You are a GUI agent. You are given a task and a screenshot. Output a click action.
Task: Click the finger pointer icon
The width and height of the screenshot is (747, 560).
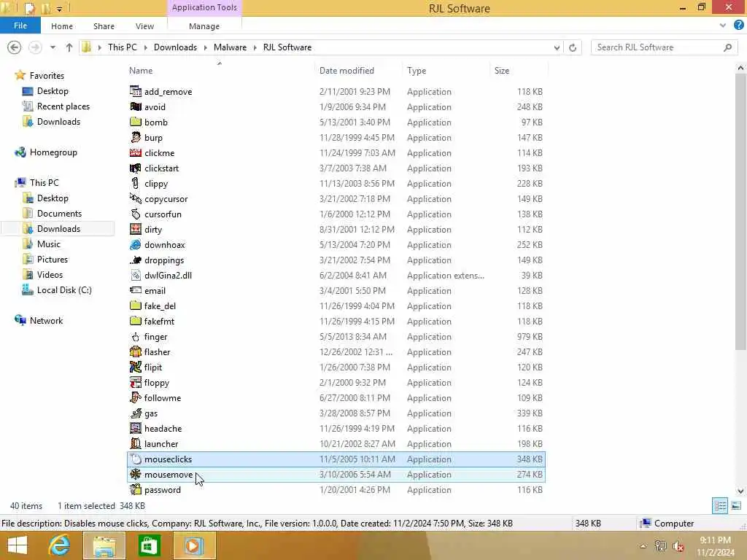[x=135, y=337]
